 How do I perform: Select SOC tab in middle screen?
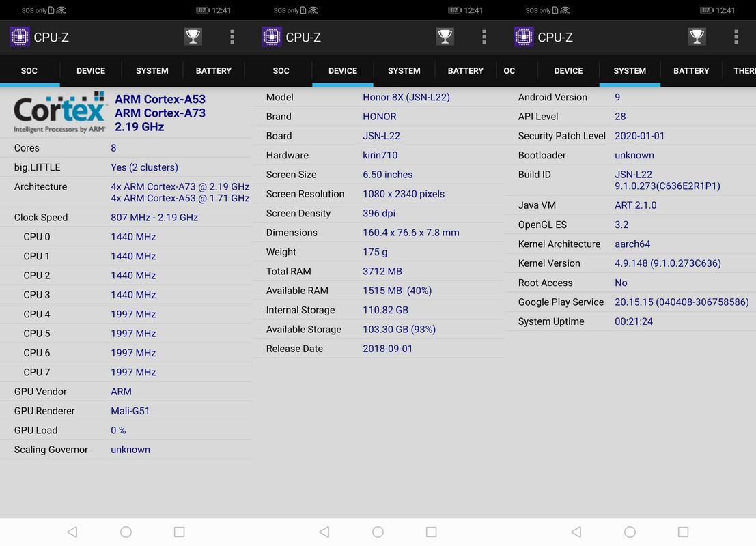(281, 71)
